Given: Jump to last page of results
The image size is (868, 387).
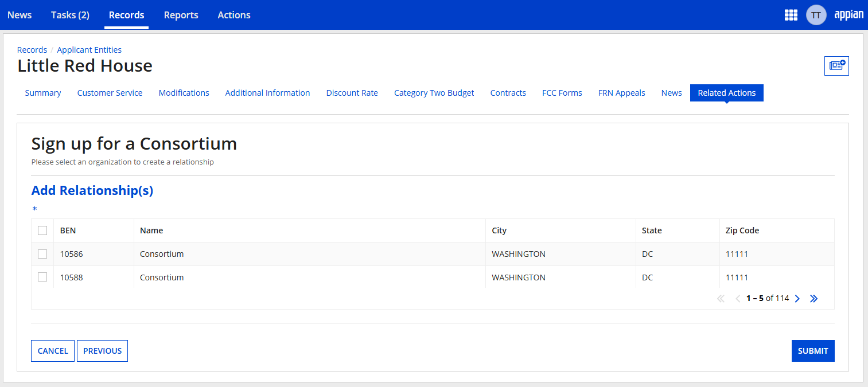Looking at the screenshot, I should 813,299.
